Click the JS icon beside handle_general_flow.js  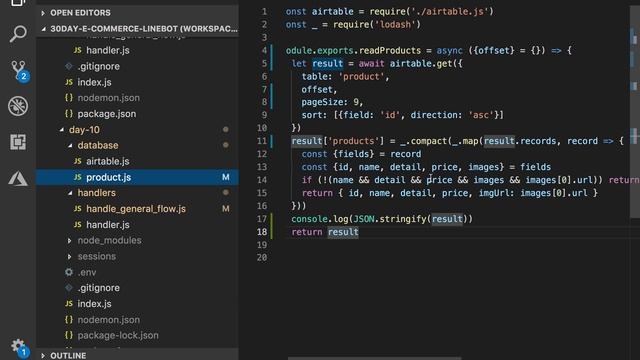click(78, 209)
